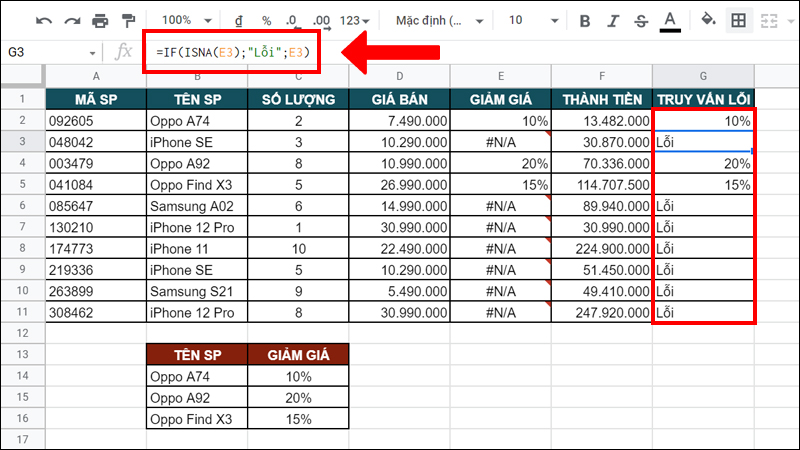
Task: Select cell with code 092605
Action: (96, 121)
